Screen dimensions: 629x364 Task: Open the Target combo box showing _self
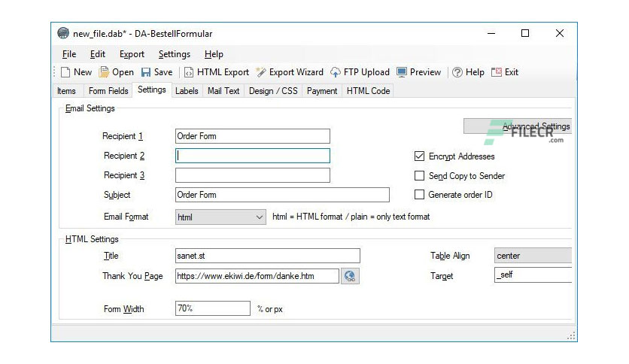click(533, 275)
